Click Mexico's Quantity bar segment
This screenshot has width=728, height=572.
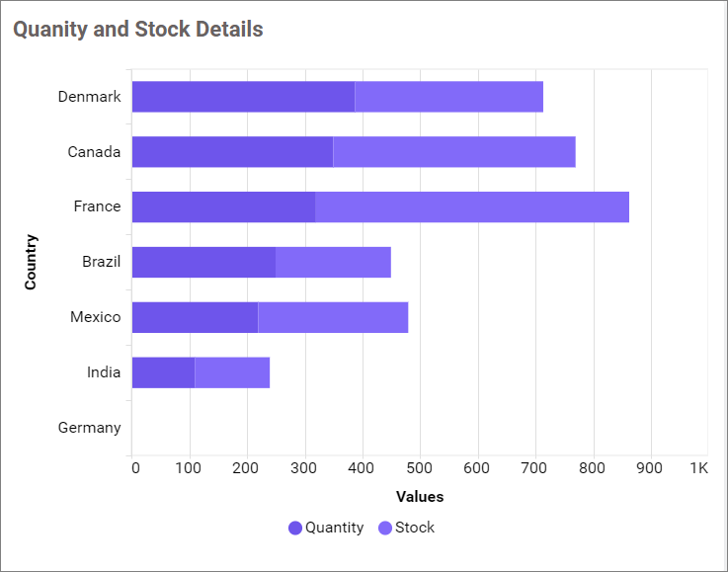point(195,317)
